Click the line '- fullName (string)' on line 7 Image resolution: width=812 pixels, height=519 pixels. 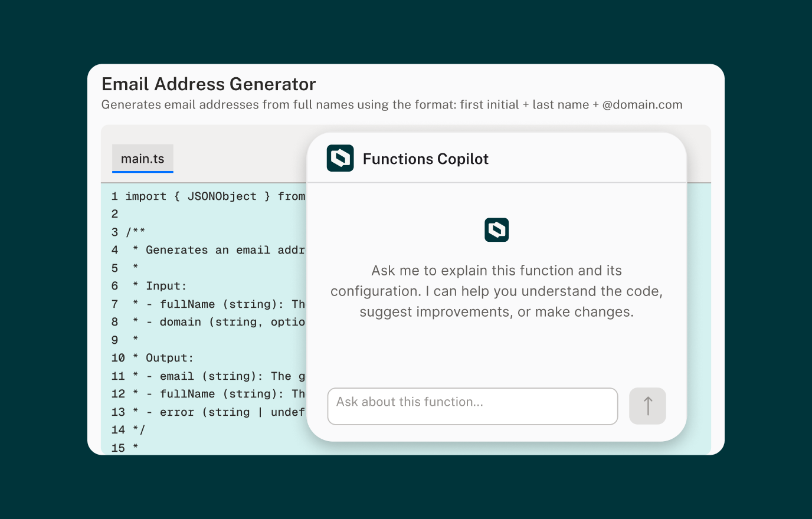coord(219,304)
